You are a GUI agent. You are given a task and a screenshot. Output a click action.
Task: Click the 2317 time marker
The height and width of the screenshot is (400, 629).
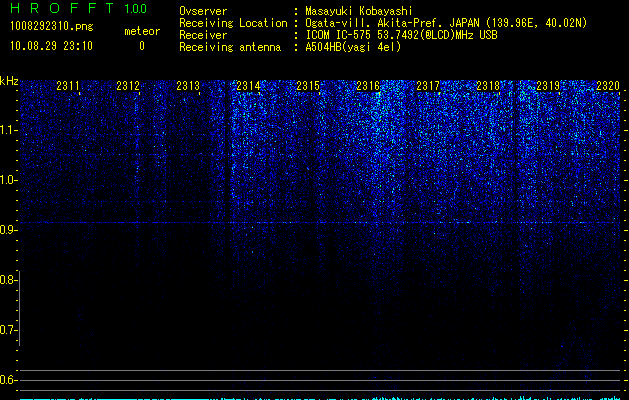tap(428, 86)
